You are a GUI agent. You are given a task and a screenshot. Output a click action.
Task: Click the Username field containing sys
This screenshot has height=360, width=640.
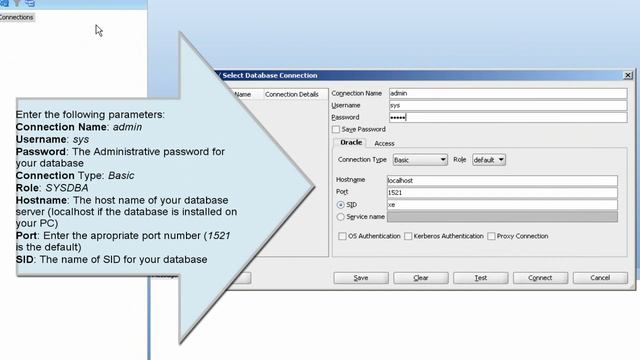click(x=508, y=105)
